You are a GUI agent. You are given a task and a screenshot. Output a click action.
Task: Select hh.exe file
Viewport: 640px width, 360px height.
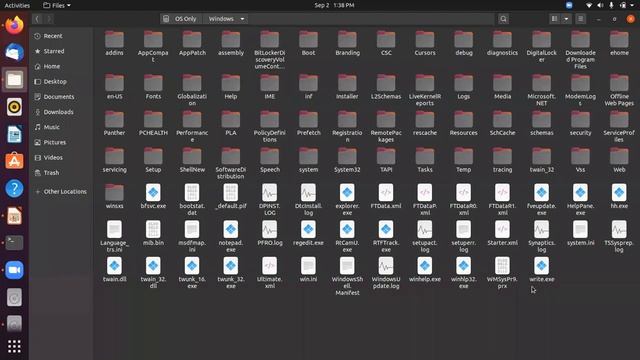tap(619, 196)
